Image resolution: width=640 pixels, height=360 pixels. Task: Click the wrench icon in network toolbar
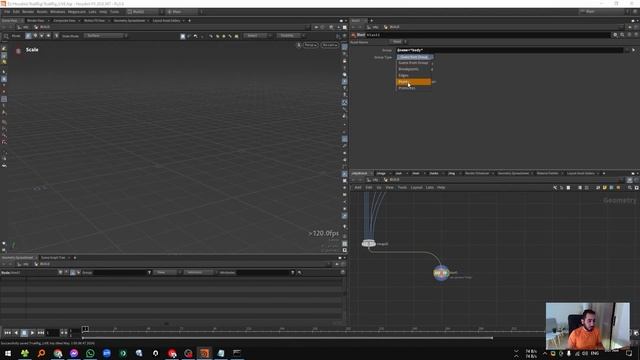pyautogui.click(x=555, y=187)
